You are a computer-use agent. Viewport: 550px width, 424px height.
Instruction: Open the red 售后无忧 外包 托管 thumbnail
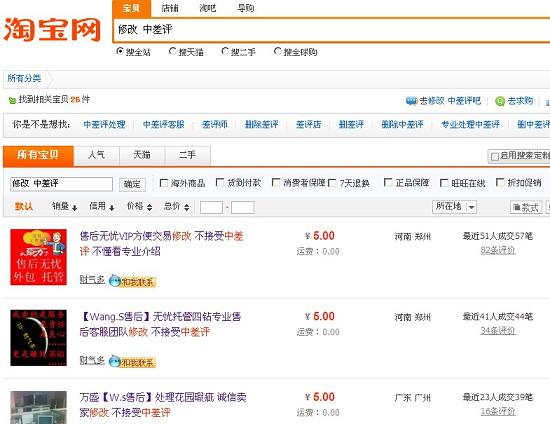[x=39, y=257]
